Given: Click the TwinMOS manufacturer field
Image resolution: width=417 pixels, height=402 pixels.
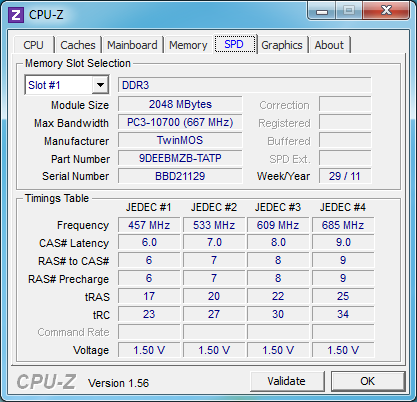Looking at the screenshot, I should (x=180, y=140).
